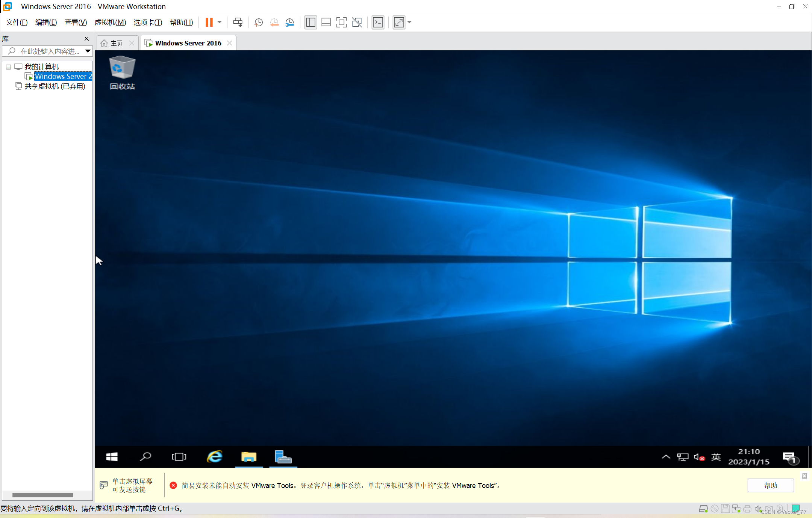Pause the virtual machine with the orange button

(209, 23)
